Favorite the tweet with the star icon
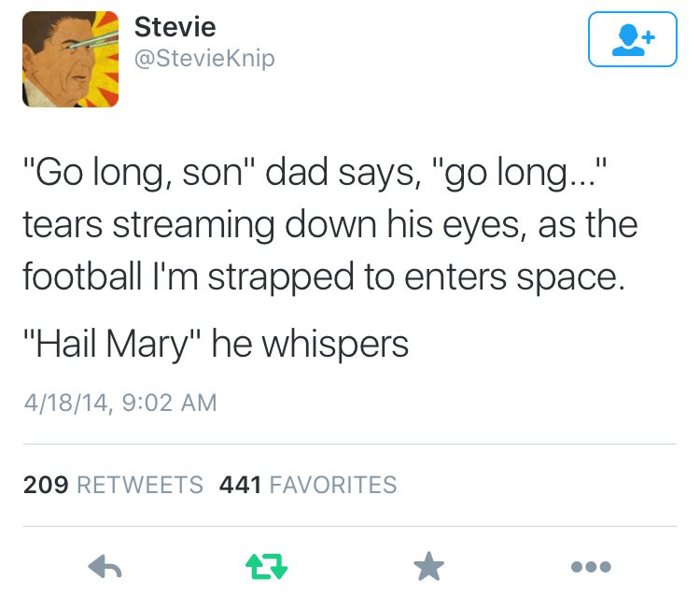Screen dimensions: 700x594 (430, 566)
